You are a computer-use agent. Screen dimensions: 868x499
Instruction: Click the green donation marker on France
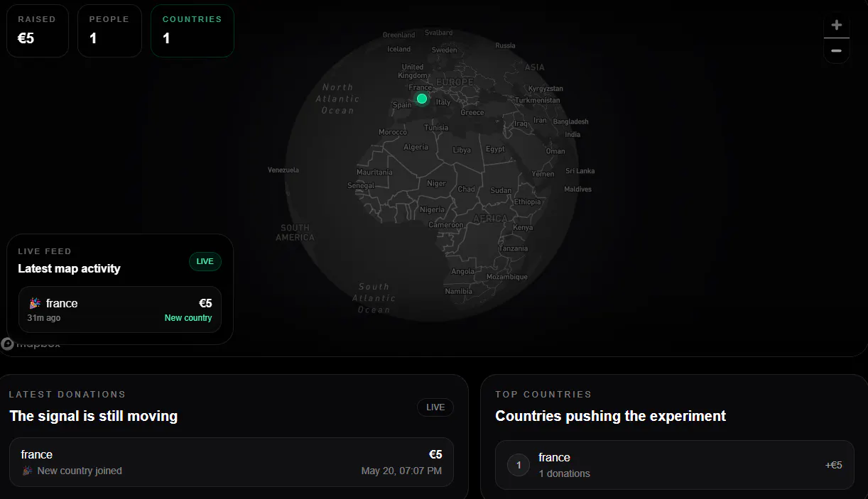(x=421, y=99)
